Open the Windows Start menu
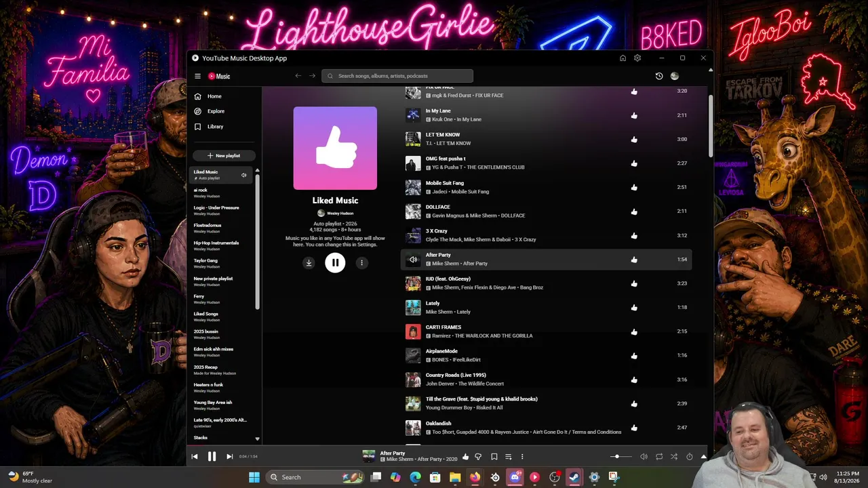The image size is (868, 488). [x=254, y=477]
